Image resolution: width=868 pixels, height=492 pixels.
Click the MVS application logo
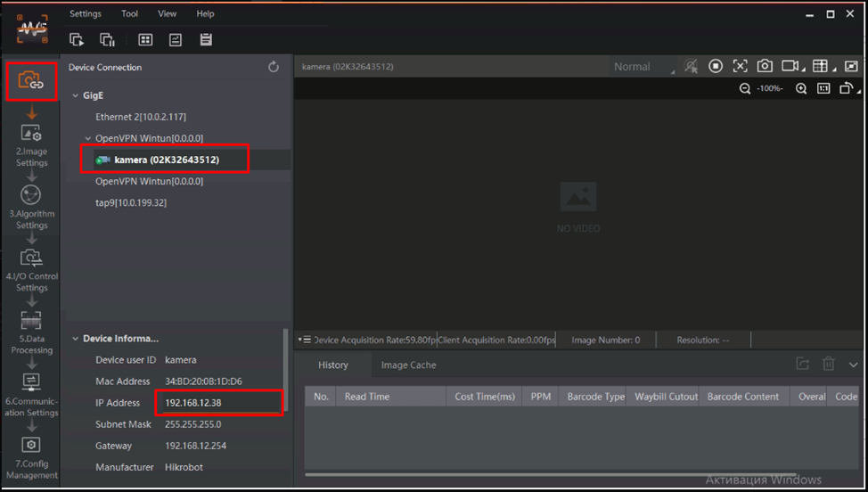(31, 29)
